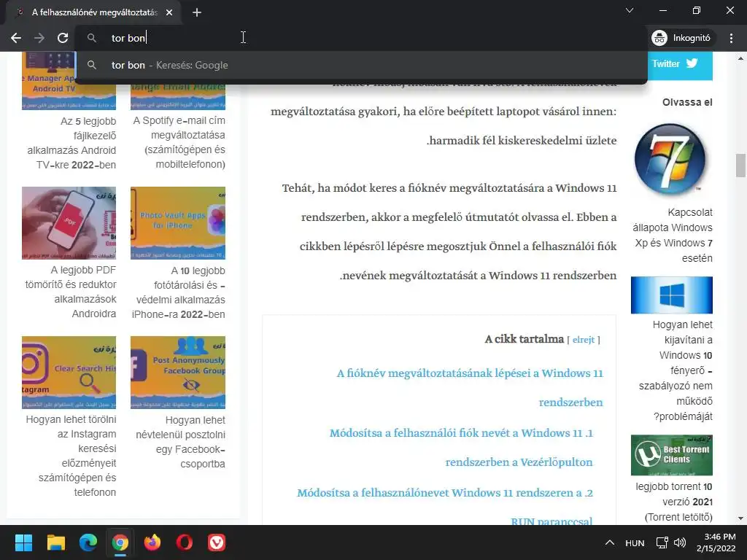The image size is (747, 560).
Task: Select the 'A felhasználónév megváltoztatás' browser tab
Action: 93,12
